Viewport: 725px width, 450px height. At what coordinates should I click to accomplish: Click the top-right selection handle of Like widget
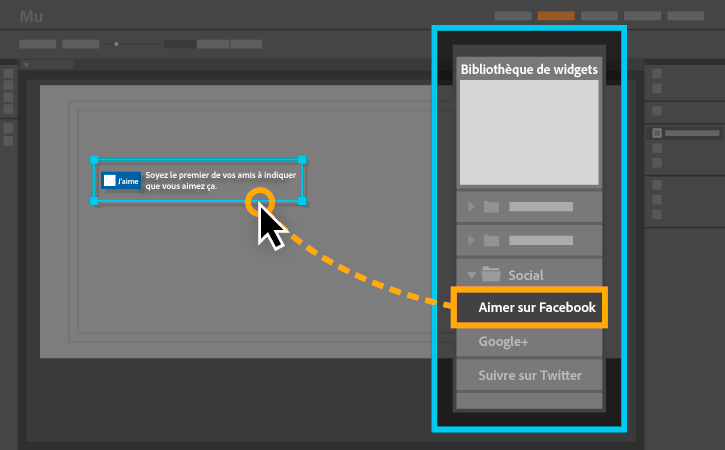coord(302,160)
